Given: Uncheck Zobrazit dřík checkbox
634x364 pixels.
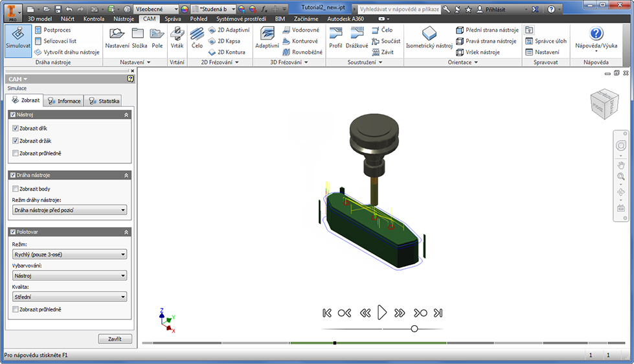Looking at the screenshot, I should 16,128.
